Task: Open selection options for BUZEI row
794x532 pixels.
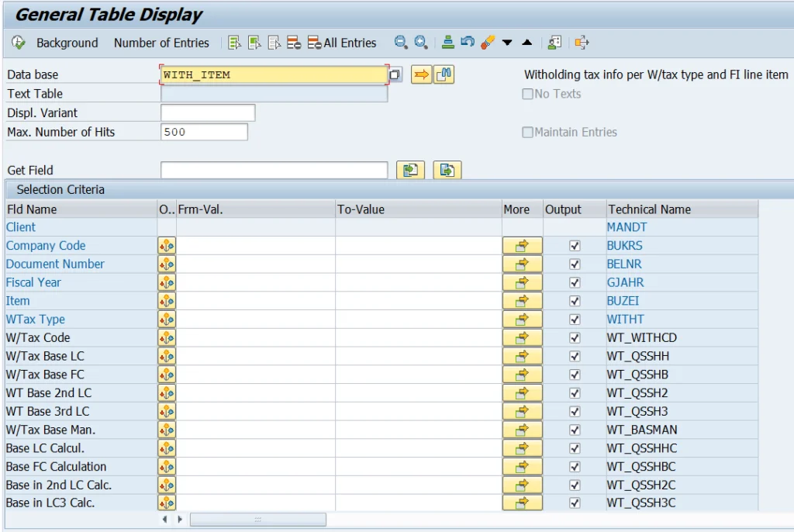Action: [167, 301]
